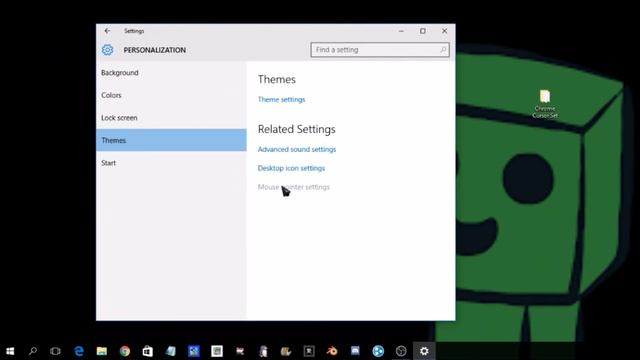Close the Settings window

point(444,31)
